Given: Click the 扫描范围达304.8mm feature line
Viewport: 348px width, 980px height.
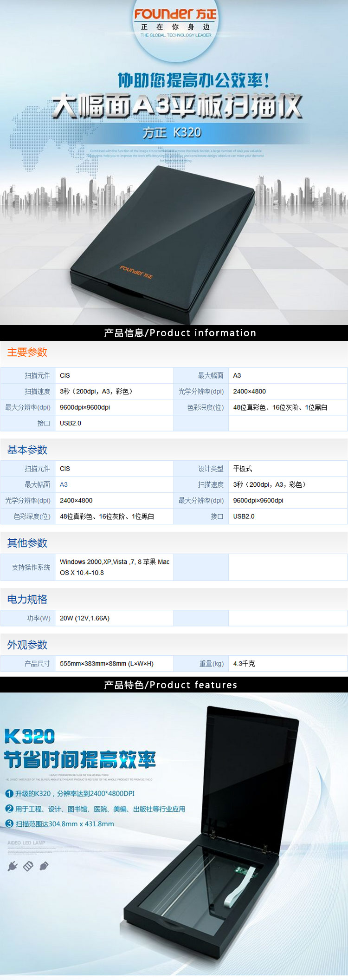Looking at the screenshot, I should pos(64,823).
